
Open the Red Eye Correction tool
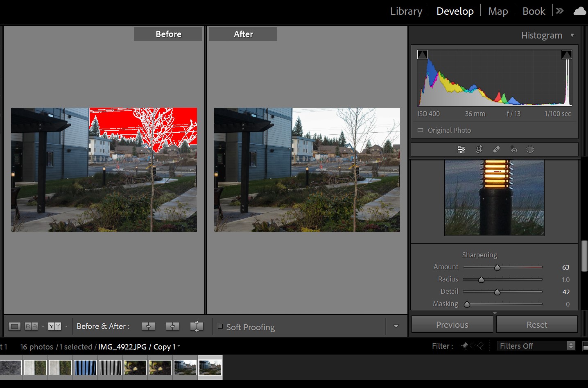coord(514,150)
